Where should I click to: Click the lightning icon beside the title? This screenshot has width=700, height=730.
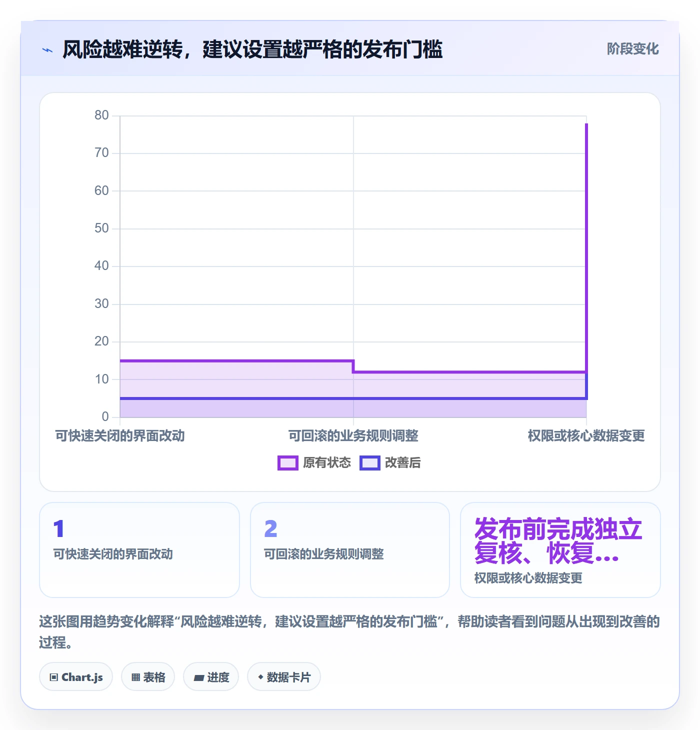point(47,50)
